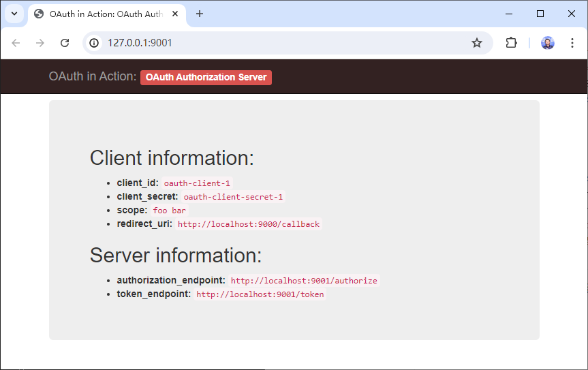Click the oauth-client-1 client_id value
Image resolution: width=588 pixels, height=370 pixels.
pos(197,183)
